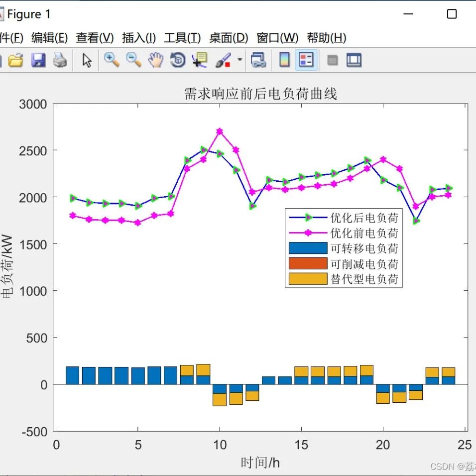Enable the Rotate 3D tool
The image size is (476, 476).
[x=178, y=60]
